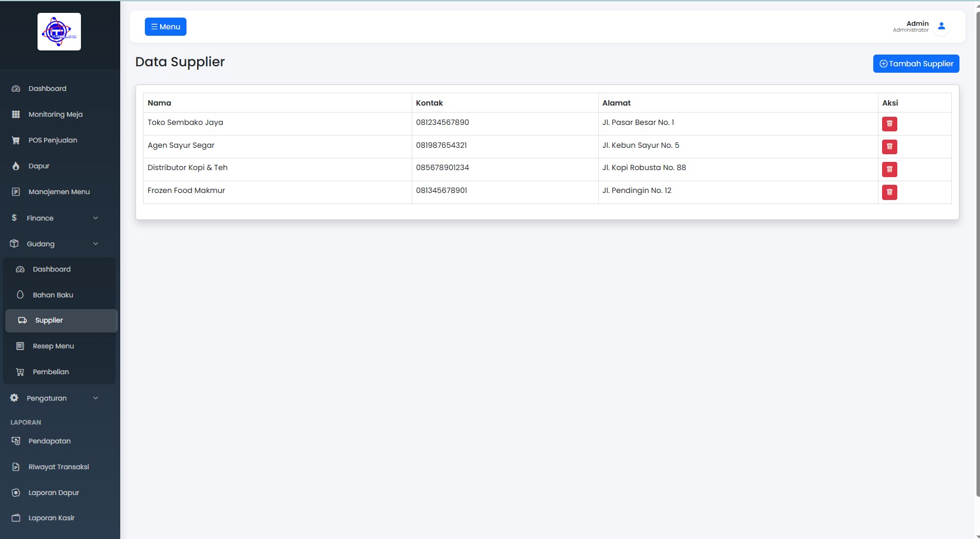Click the Alamat column header
Screen dimensions: 980x539
[738, 103]
